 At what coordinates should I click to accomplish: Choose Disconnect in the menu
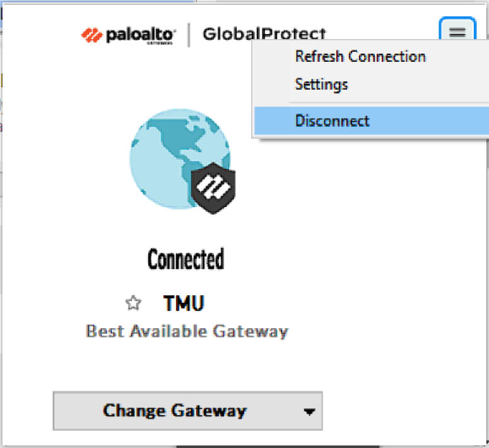tap(372, 121)
